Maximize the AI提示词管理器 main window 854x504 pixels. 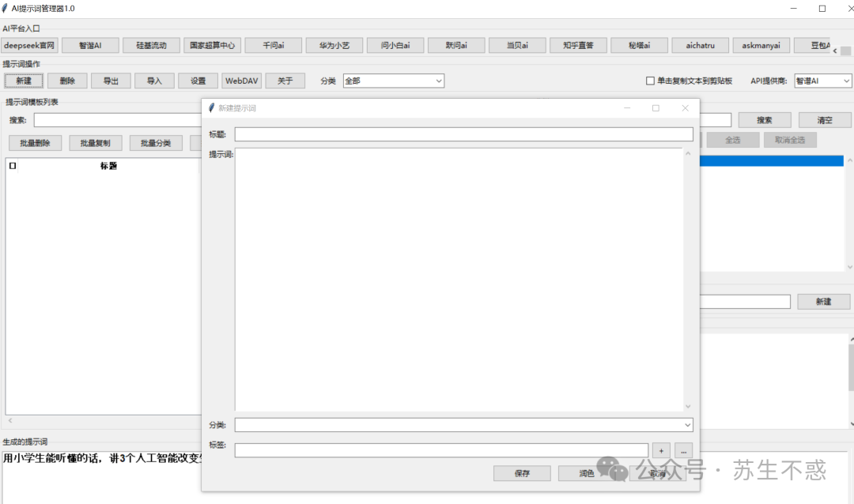(822, 8)
